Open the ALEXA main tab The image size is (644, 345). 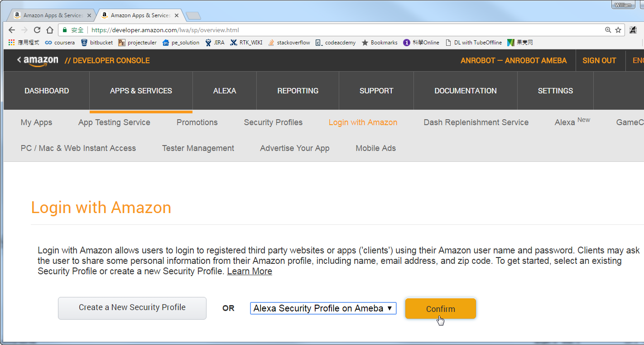click(x=225, y=91)
